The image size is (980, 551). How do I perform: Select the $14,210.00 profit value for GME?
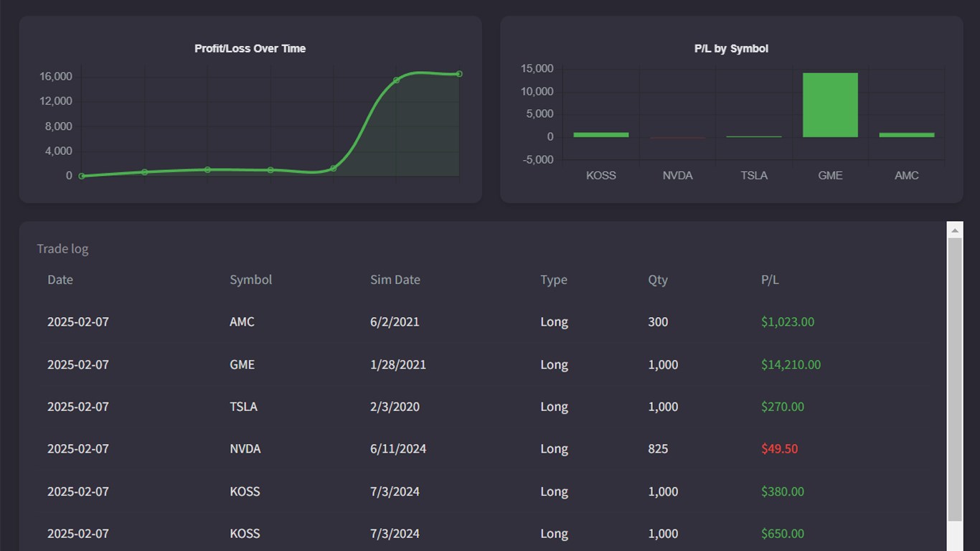791,364
